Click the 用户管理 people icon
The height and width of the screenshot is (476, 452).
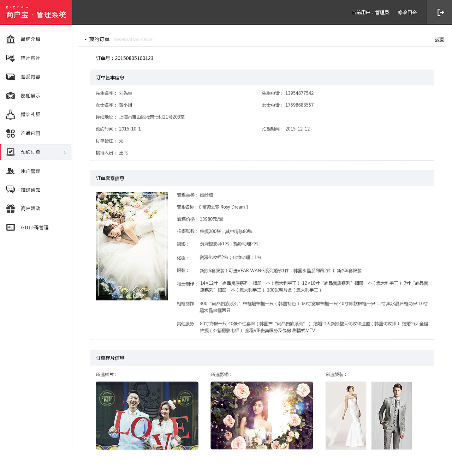[x=11, y=171]
